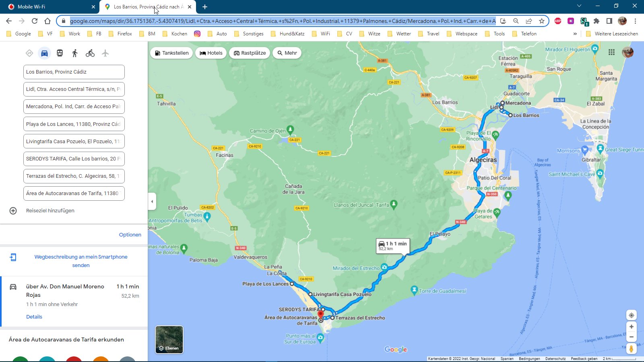Choose flight travel mode

point(105,53)
